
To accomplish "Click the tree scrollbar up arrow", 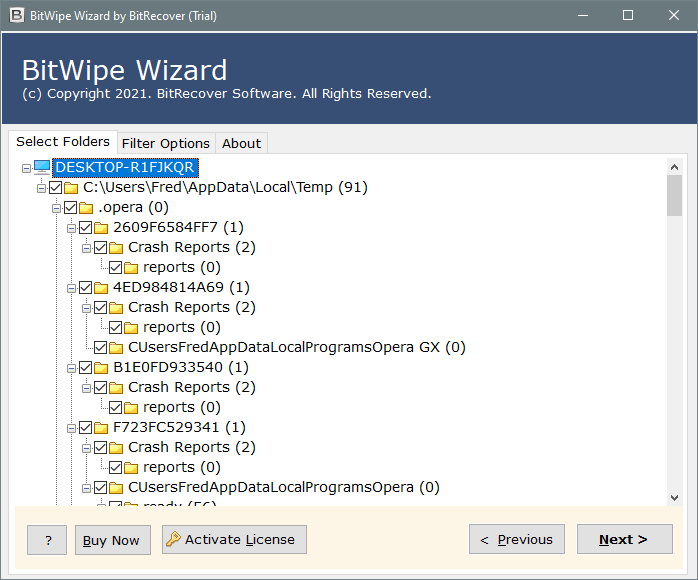I will pos(674,167).
